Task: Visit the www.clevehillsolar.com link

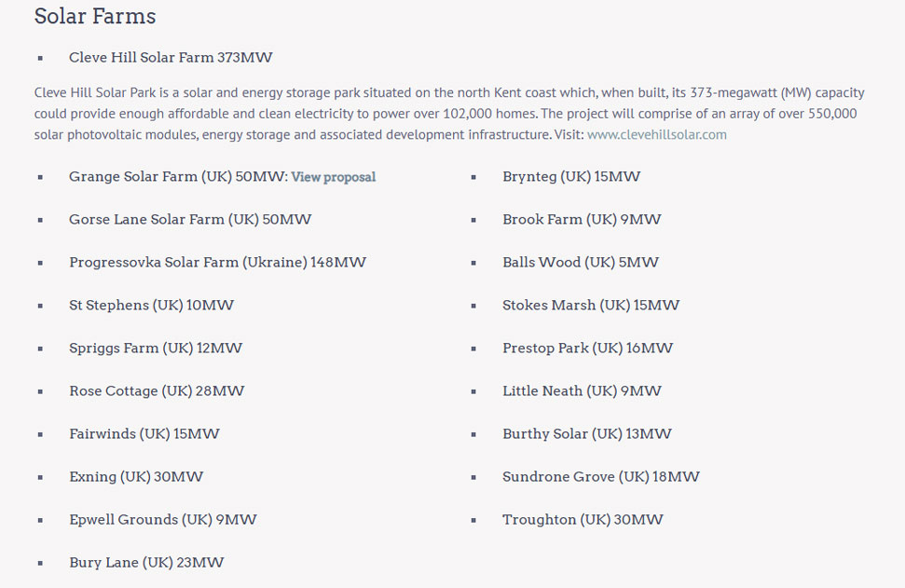Action: click(x=656, y=134)
